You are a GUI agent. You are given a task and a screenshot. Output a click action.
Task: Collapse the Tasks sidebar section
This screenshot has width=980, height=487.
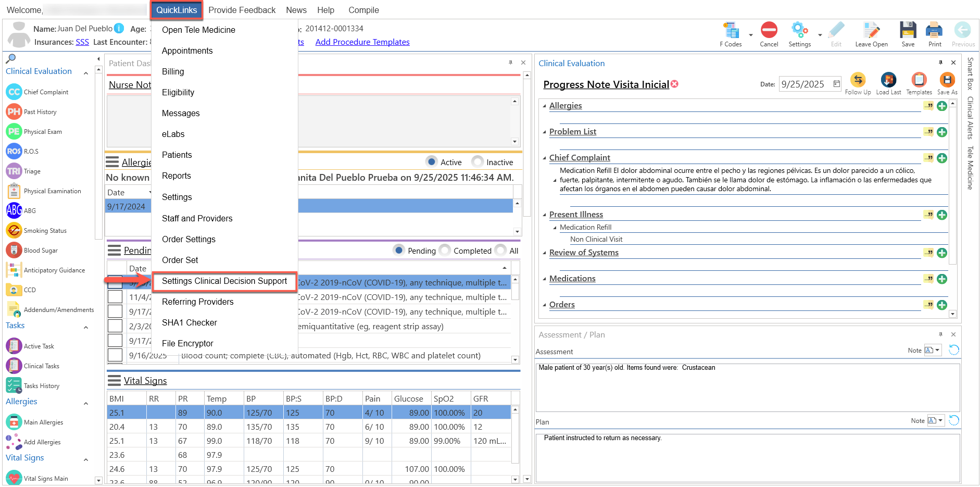coord(86,328)
